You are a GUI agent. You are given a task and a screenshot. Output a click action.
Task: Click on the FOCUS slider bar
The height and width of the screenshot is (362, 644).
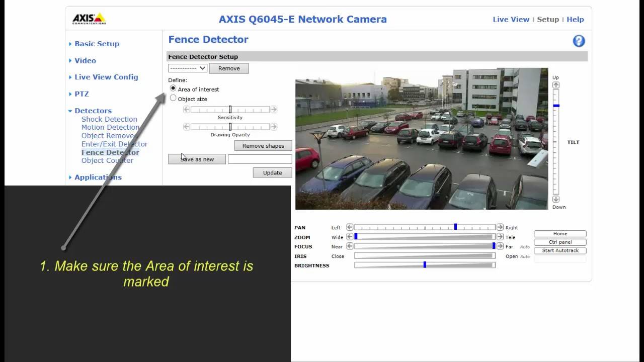coord(425,246)
